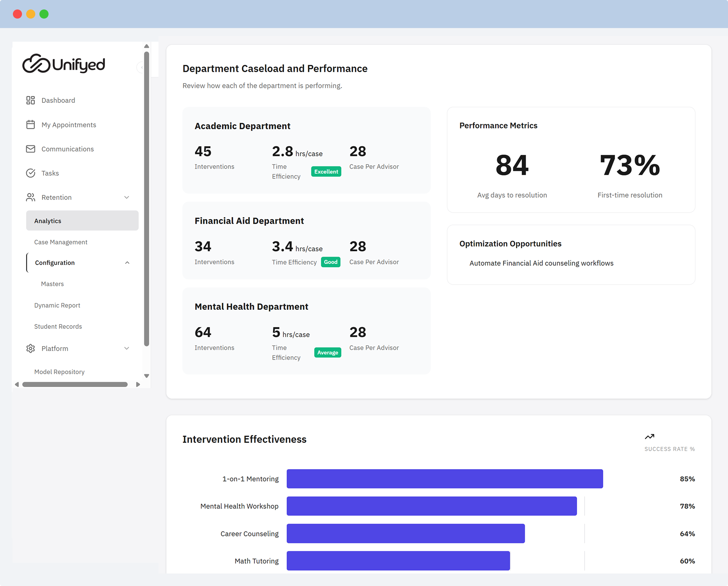
Task: Click the Retention people icon
Action: click(x=30, y=197)
